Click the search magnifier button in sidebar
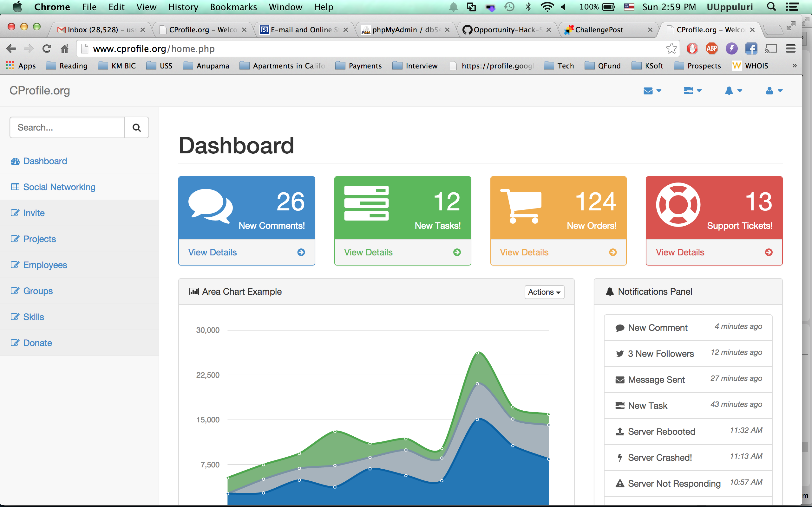This screenshot has width=812, height=507. pos(136,127)
